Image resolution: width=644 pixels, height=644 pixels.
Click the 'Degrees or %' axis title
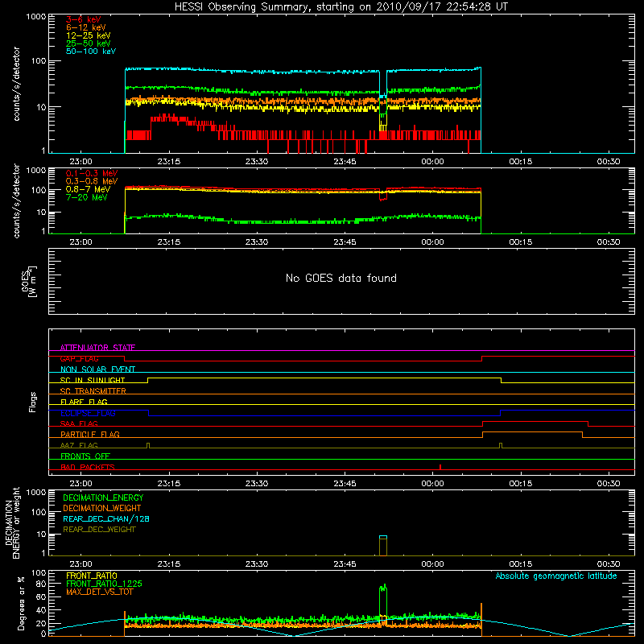pos(21,603)
